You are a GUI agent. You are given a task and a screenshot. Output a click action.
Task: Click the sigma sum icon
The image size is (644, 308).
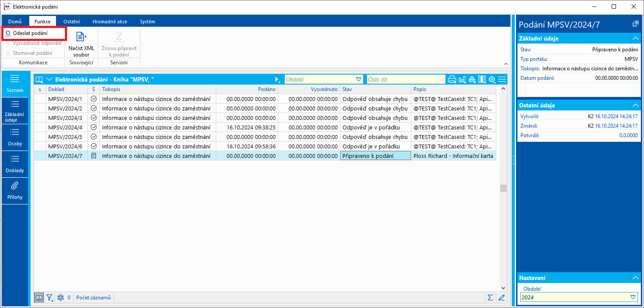tap(490, 297)
